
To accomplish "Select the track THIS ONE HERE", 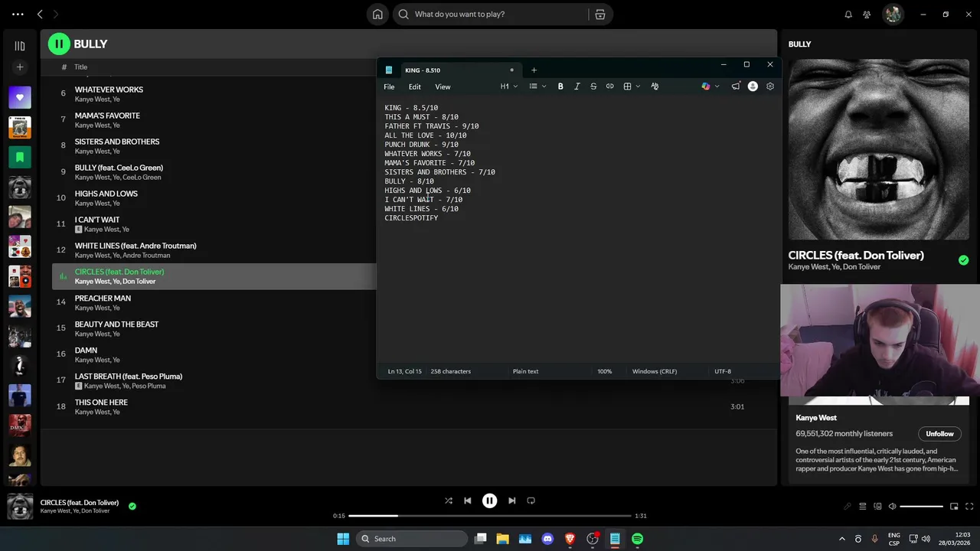I will (x=101, y=403).
